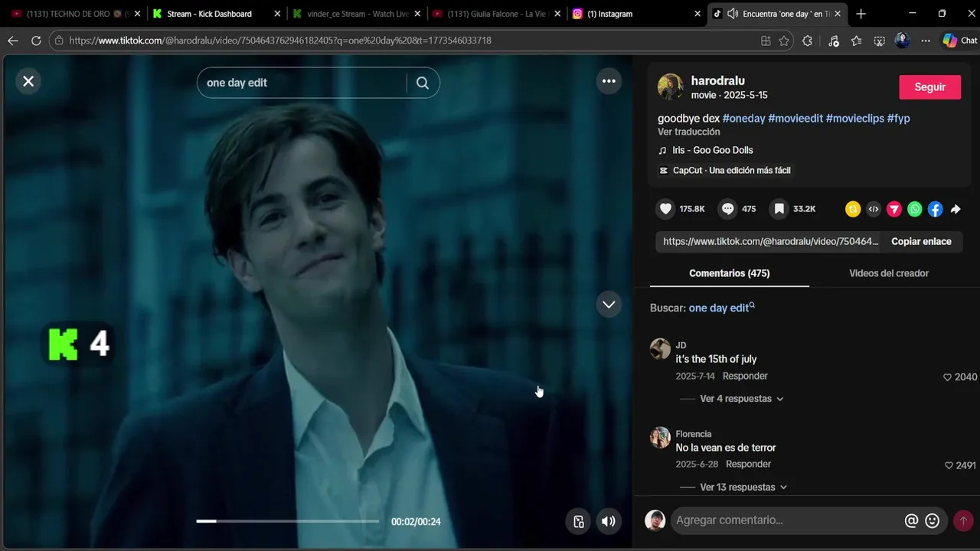Image resolution: width=980 pixels, height=551 pixels.
Task: Click the search magnifier in video search box
Action: click(x=423, y=83)
